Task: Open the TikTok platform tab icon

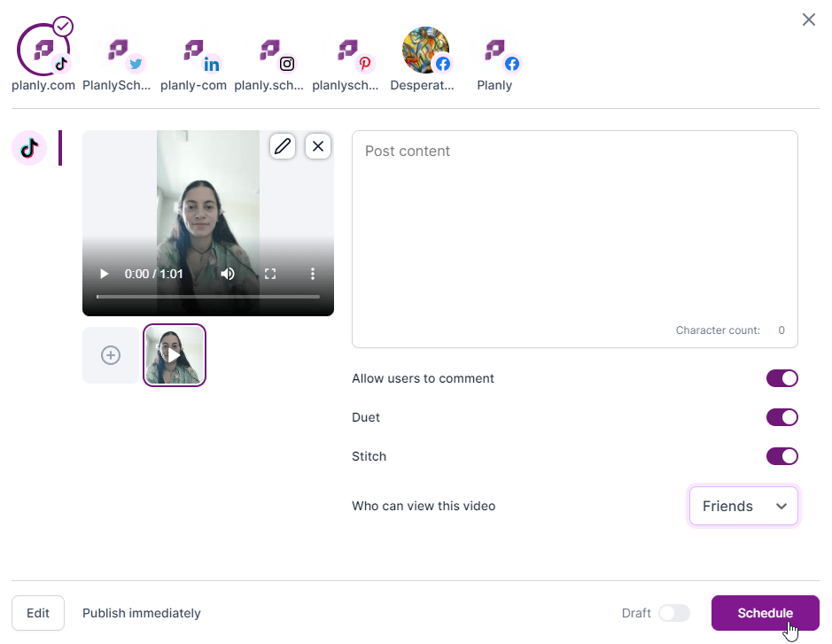Action: (x=29, y=147)
